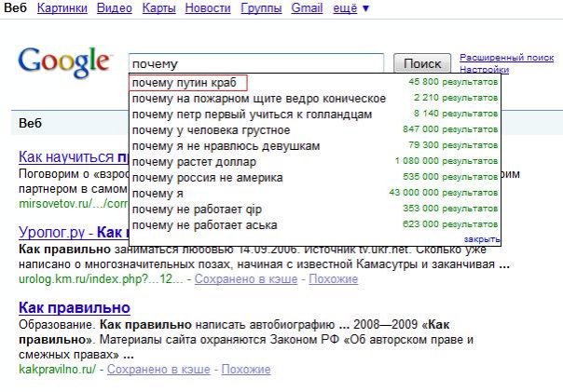Open the Gmail link

click(307, 8)
